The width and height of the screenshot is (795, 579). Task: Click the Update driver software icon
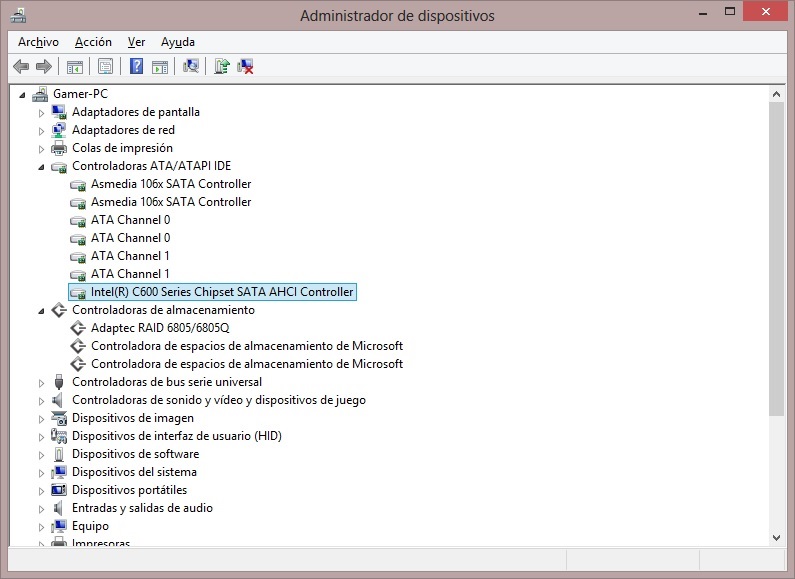click(222, 66)
